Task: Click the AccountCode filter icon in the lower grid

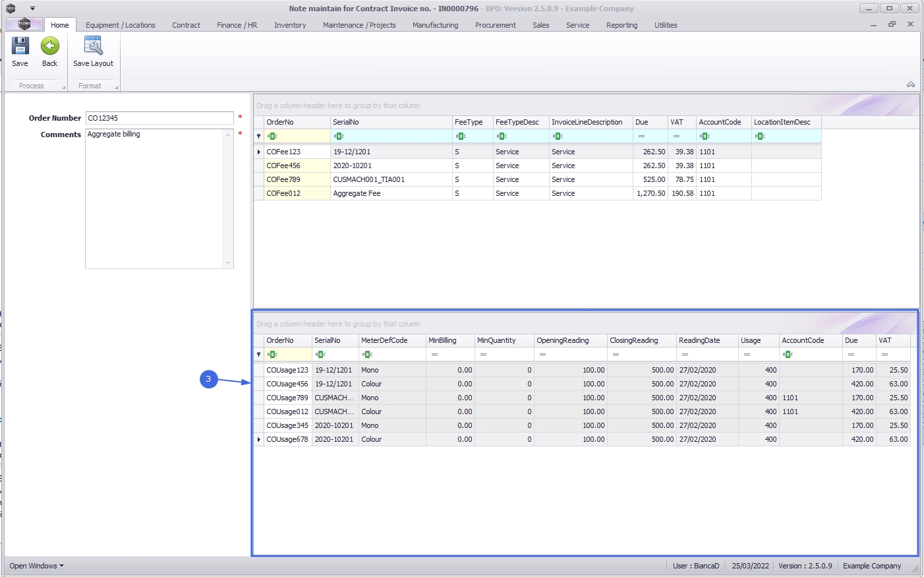Action: tap(788, 355)
